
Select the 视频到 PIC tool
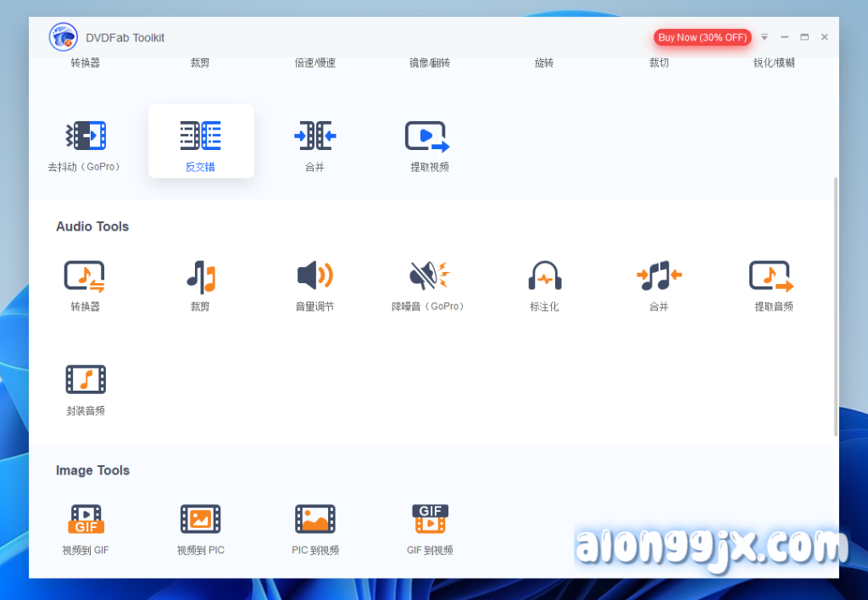(201, 525)
